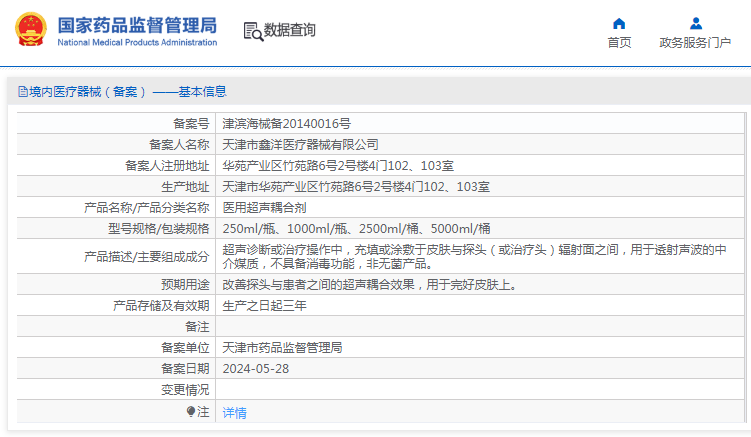
Task: Click the 数据查询 label
Action: pyautogui.click(x=289, y=30)
